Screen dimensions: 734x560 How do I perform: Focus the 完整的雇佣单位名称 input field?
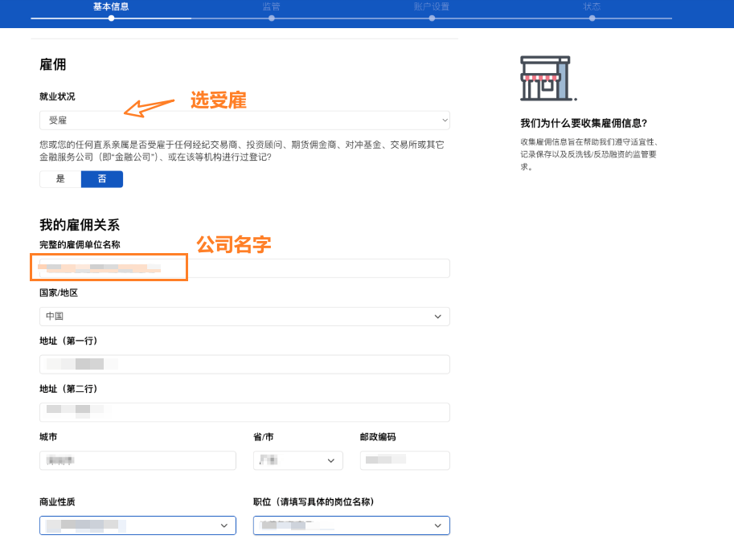[244, 268]
